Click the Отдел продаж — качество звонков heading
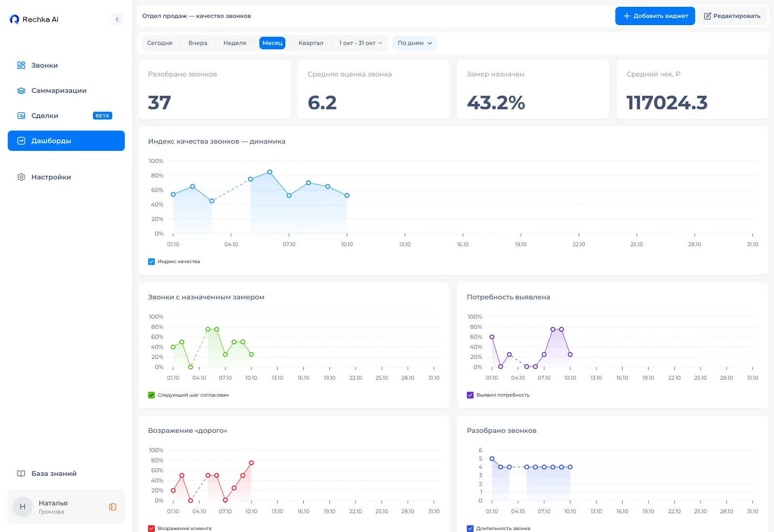774x532 pixels. [196, 16]
